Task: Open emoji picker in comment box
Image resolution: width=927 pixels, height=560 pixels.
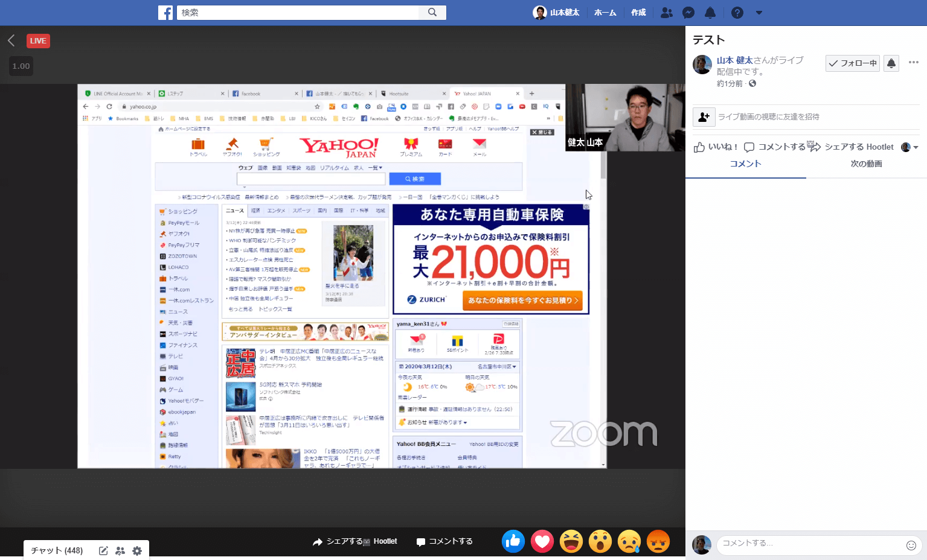Action: (911, 546)
